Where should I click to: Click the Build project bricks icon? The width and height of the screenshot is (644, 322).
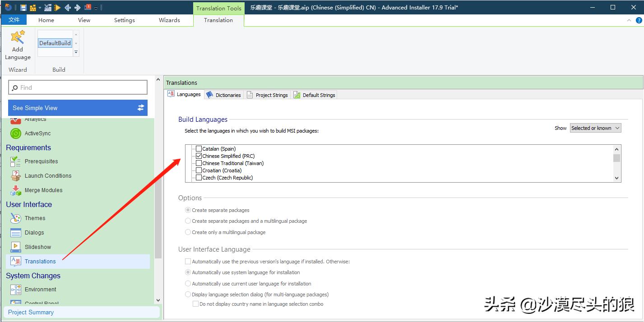pyautogui.click(x=32, y=8)
